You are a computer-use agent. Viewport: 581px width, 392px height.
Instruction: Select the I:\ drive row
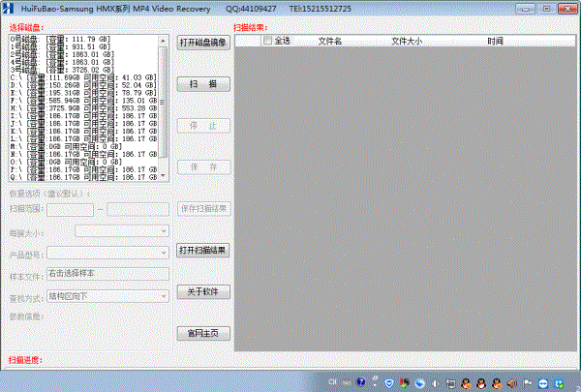(84, 116)
